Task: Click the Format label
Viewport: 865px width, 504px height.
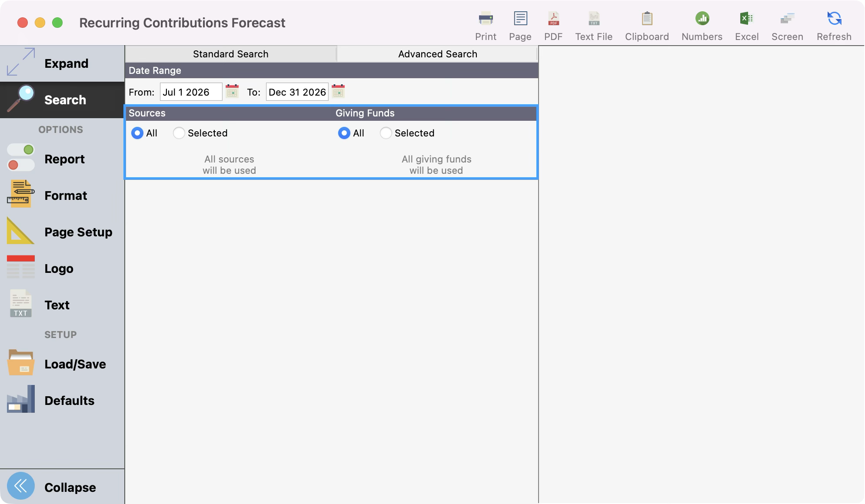Action: (66, 196)
